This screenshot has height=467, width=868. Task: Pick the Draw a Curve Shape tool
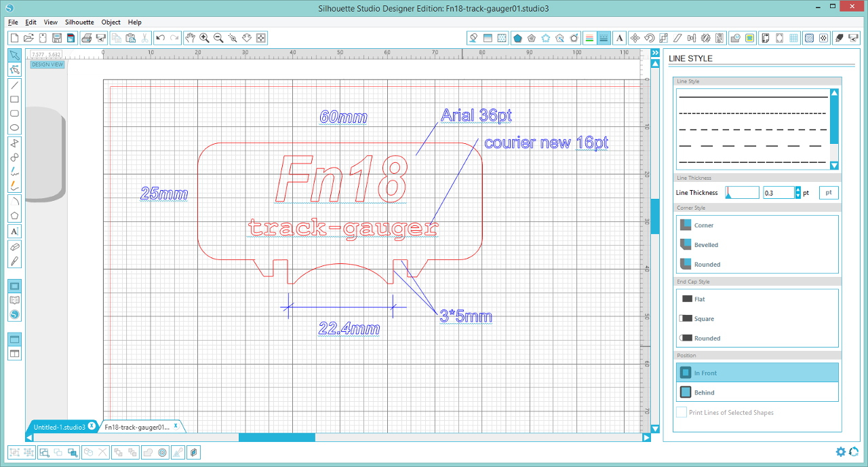pos(14,157)
